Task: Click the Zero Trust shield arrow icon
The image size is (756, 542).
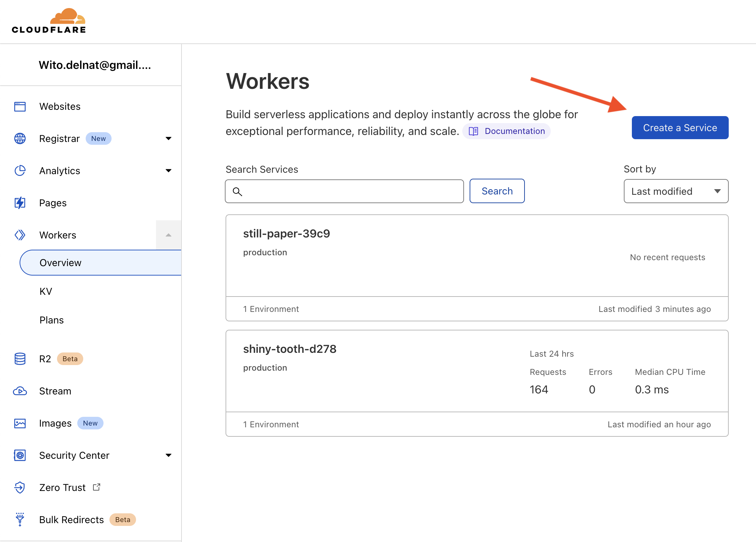Action: tap(20, 487)
